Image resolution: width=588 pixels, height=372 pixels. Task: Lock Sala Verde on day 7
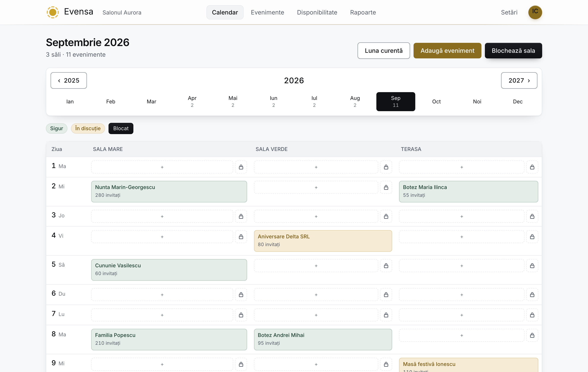click(386, 315)
